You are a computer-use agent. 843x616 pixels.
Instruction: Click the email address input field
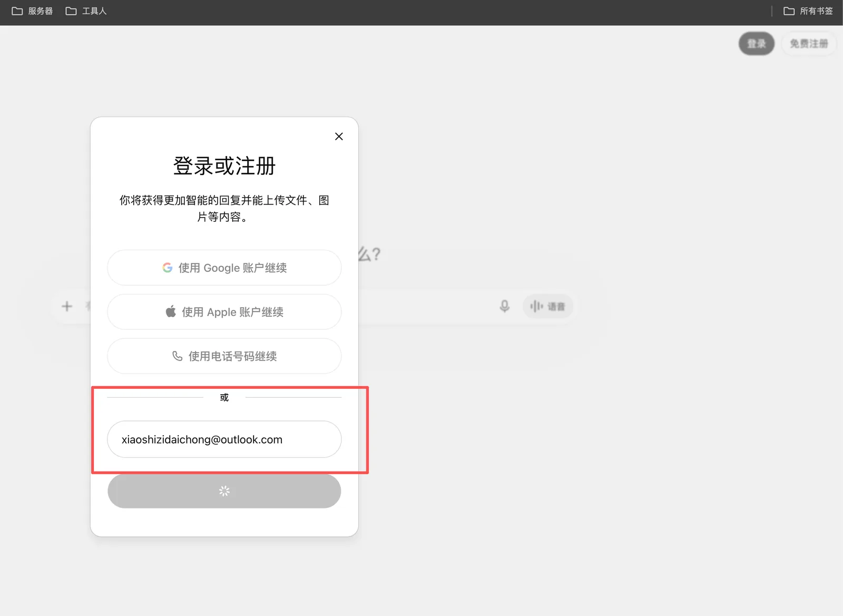click(x=224, y=439)
